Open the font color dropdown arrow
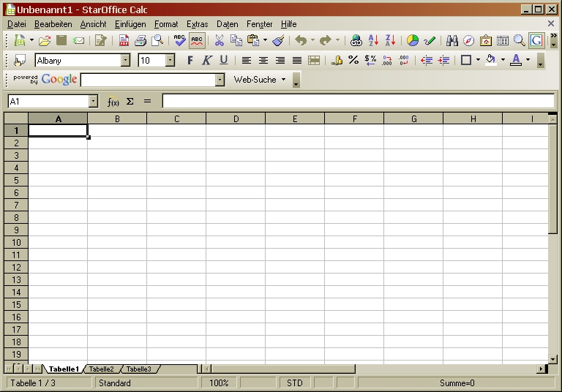 [x=528, y=60]
